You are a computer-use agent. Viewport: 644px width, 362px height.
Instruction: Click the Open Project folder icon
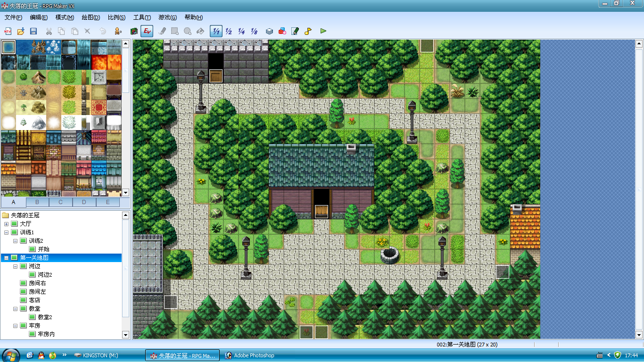(x=21, y=31)
